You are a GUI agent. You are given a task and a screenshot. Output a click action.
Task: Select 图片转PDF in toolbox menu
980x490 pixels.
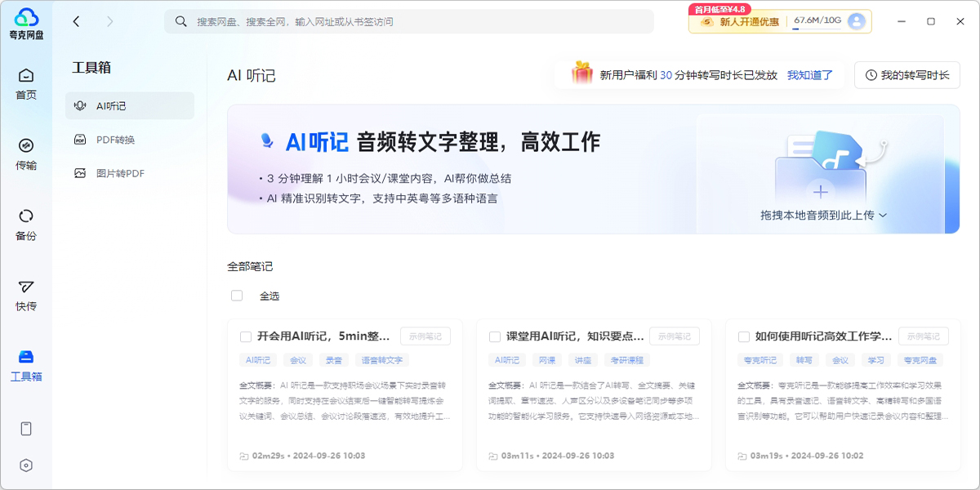coord(130,173)
